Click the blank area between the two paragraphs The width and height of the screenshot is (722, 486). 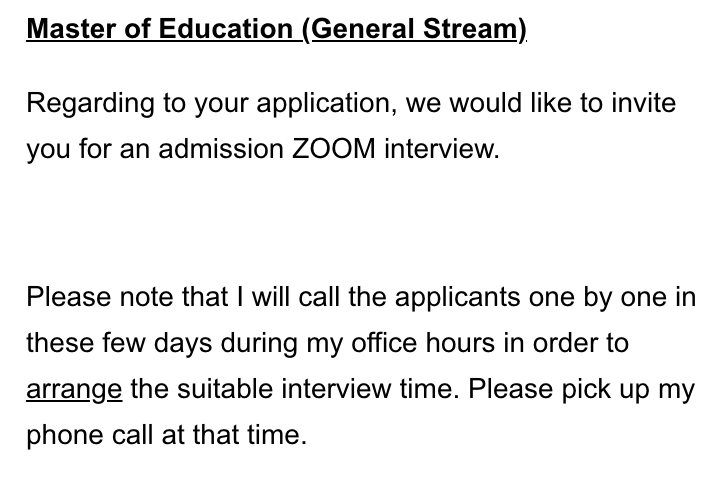pyautogui.click(x=361, y=223)
